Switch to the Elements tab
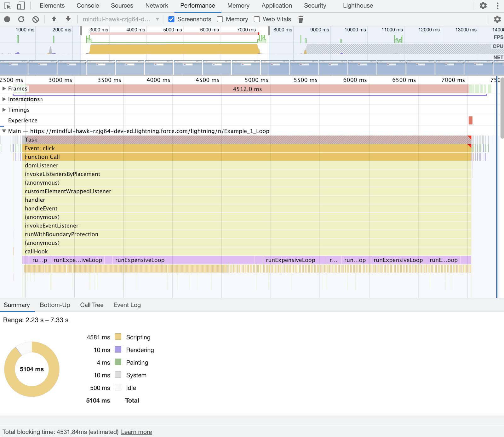This screenshot has height=437, width=504. click(52, 6)
